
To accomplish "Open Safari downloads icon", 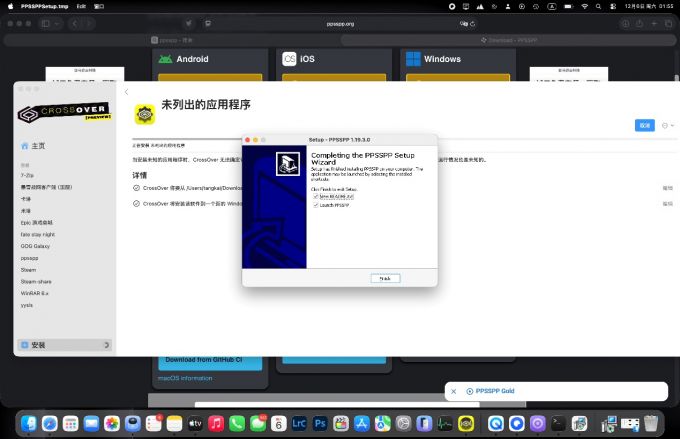I will tap(625, 24).
